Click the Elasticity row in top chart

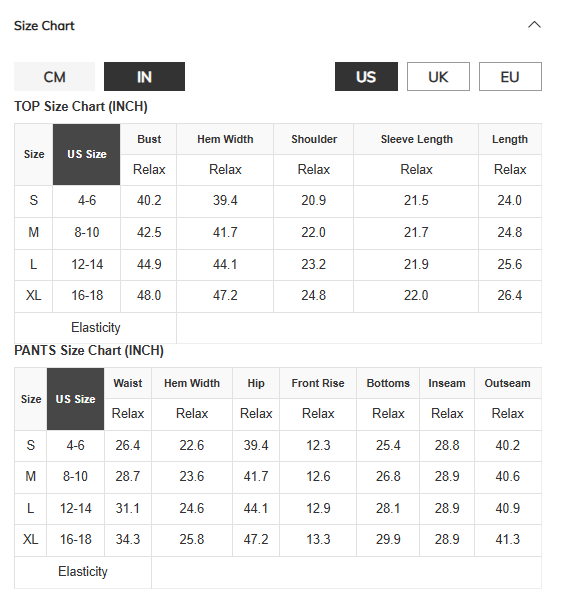pos(278,328)
